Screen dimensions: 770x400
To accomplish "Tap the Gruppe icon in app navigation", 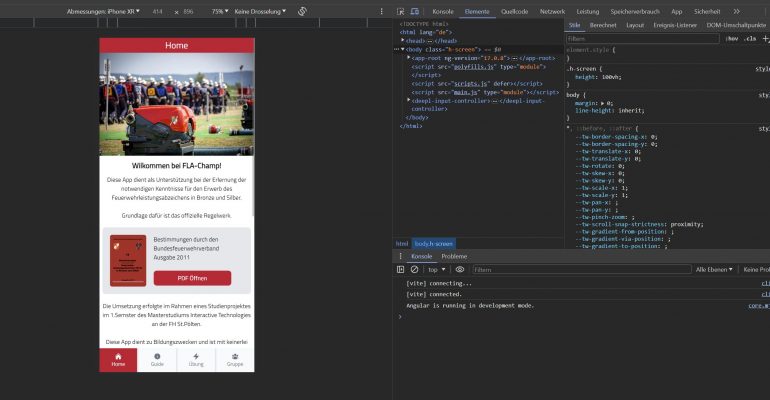I will click(x=235, y=356).
